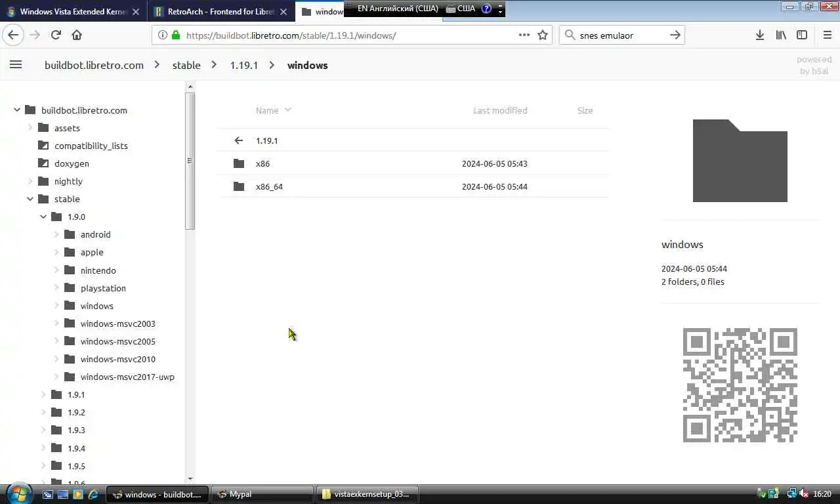Click the QR code image

point(740,385)
